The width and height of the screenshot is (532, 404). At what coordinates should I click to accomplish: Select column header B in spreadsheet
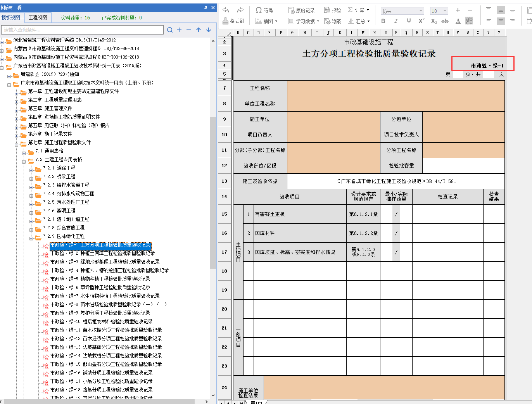click(x=238, y=33)
